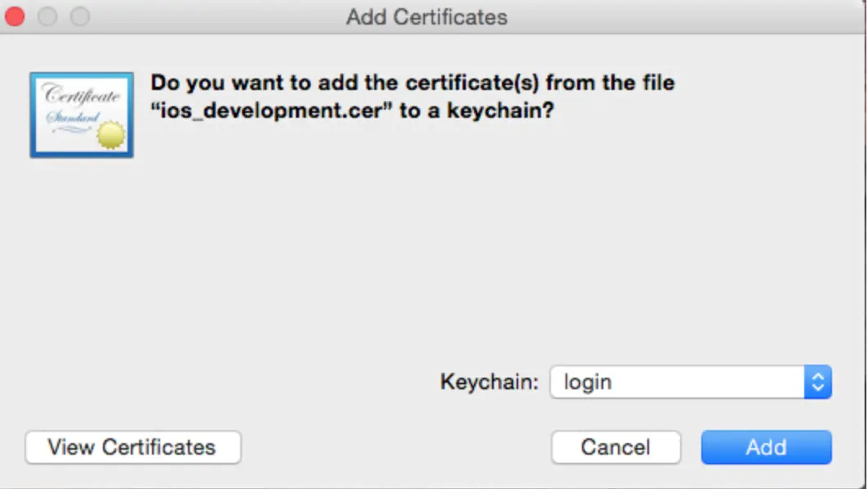
Task: Click the "Keychain:" label
Action: [x=490, y=382]
